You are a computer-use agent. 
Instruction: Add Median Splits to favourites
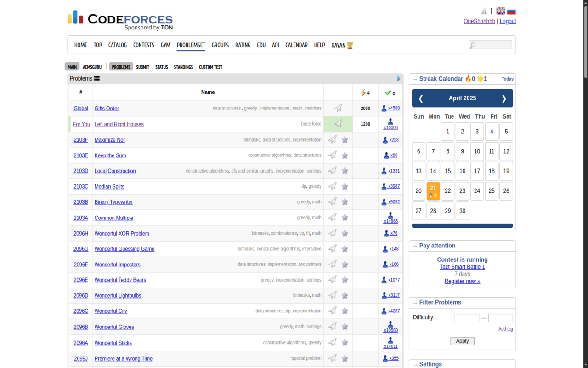click(345, 186)
